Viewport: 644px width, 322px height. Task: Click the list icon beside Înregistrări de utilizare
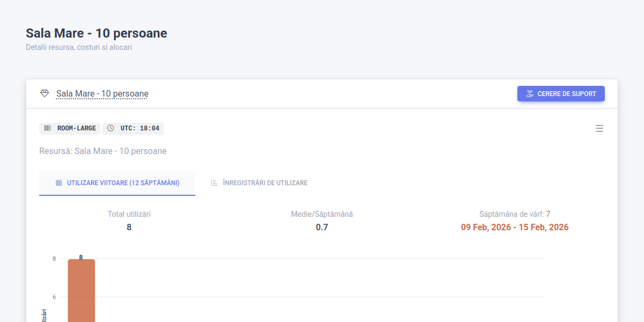(214, 182)
